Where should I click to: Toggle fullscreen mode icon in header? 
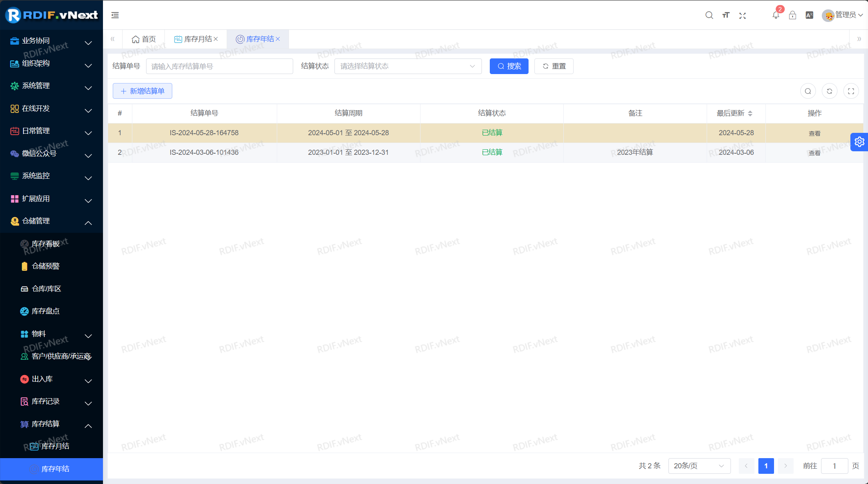click(x=742, y=16)
